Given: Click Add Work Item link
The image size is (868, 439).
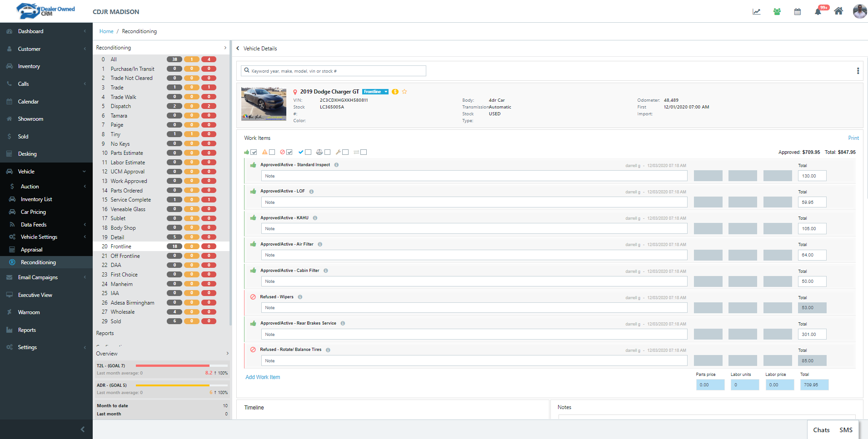Looking at the screenshot, I should 263,377.
